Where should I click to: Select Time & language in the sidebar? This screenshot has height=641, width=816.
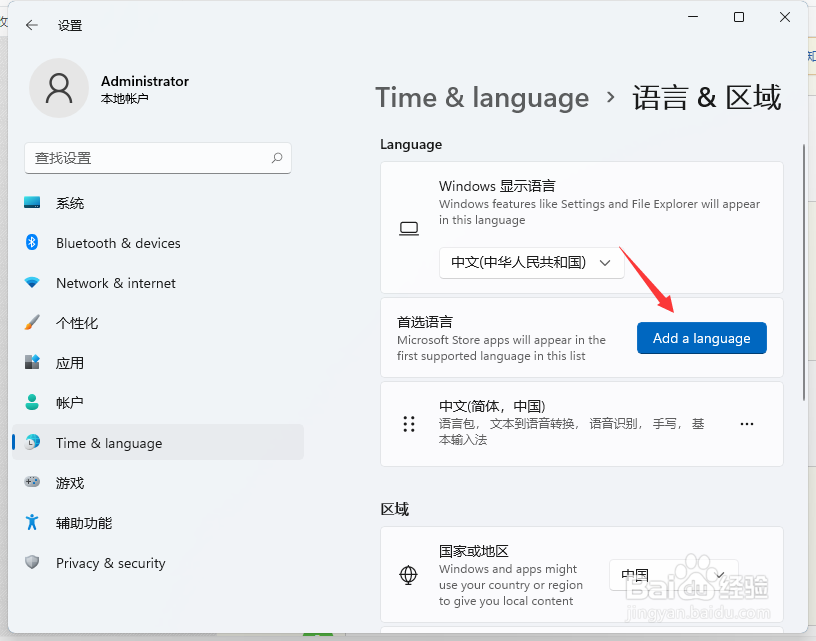(x=158, y=442)
